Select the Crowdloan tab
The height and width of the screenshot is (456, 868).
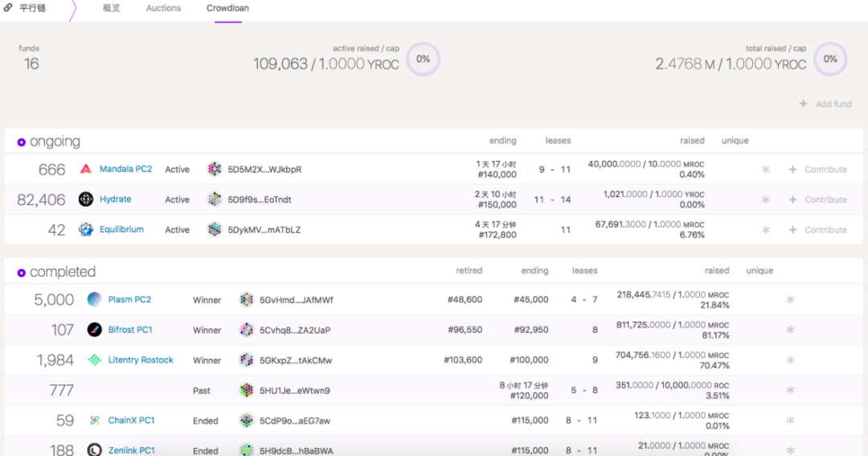(x=227, y=8)
